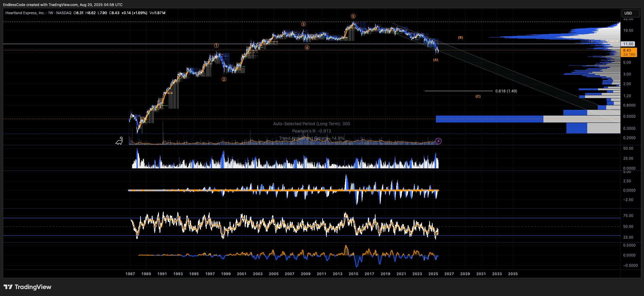
Task: Select the circled wave 3 label
Action: point(303,24)
